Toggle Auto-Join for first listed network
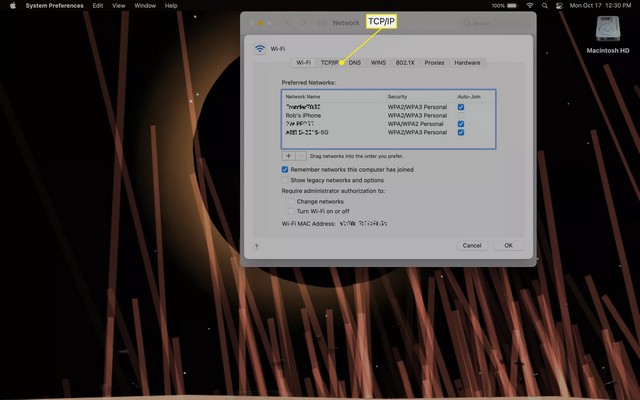The width and height of the screenshot is (640, 400). (x=461, y=107)
